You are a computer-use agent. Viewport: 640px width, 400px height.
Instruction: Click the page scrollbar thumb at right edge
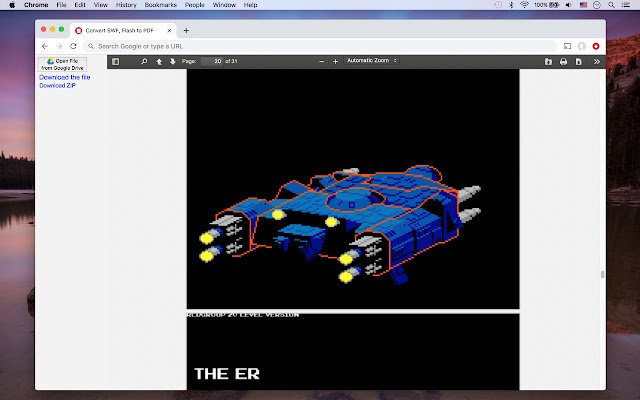coord(602,274)
